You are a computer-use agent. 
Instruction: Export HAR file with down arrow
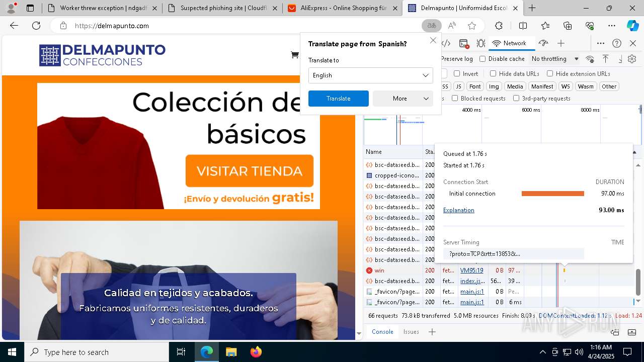(620, 59)
